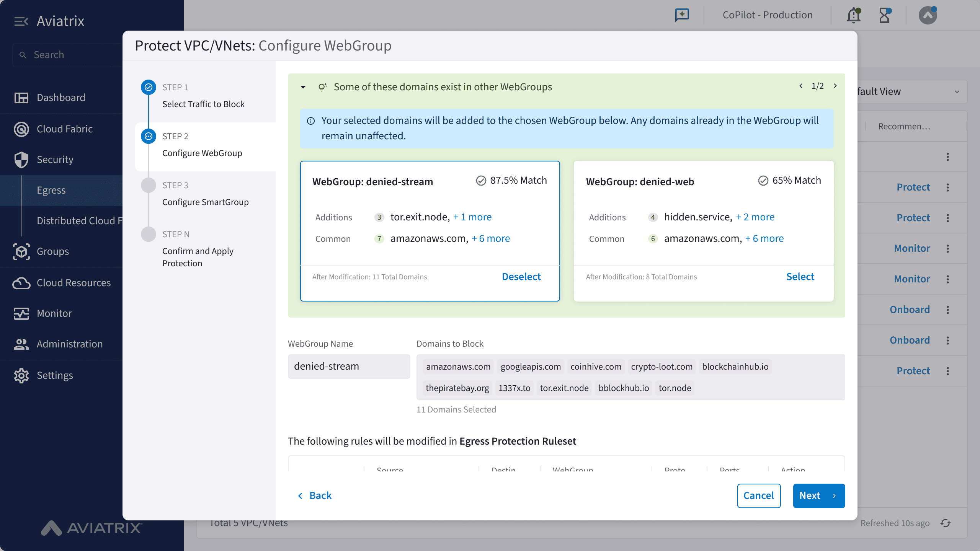980x551 pixels.
Task: Click the tor.exit.node domain chip
Action: pyautogui.click(x=564, y=388)
